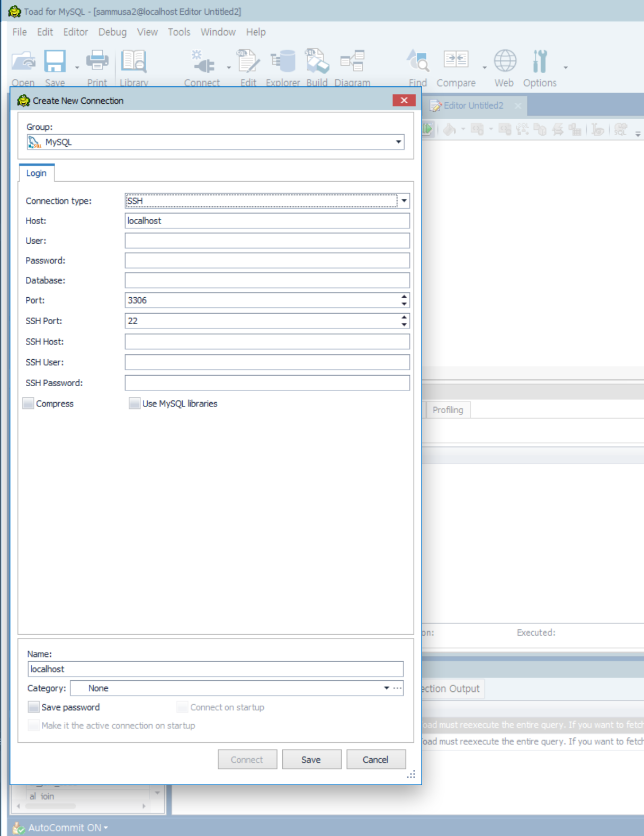Open the View menu
The image size is (644, 836).
(x=147, y=32)
